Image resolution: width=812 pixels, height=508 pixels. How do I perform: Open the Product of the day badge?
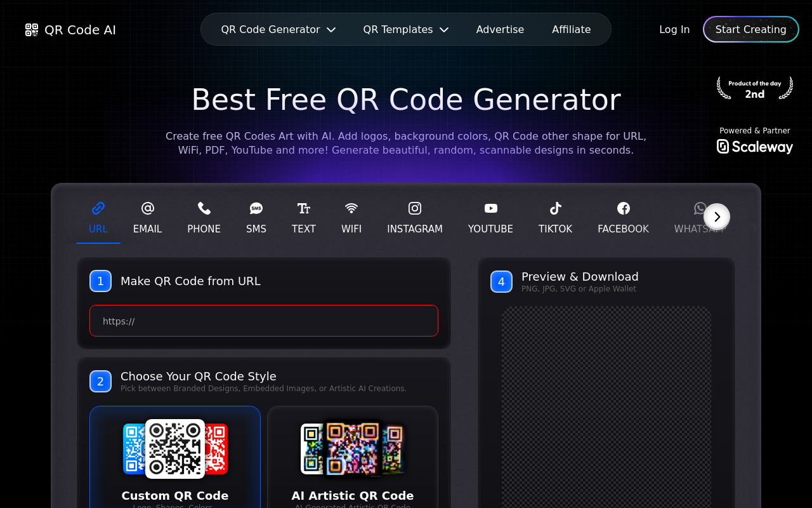pyautogui.click(x=755, y=88)
